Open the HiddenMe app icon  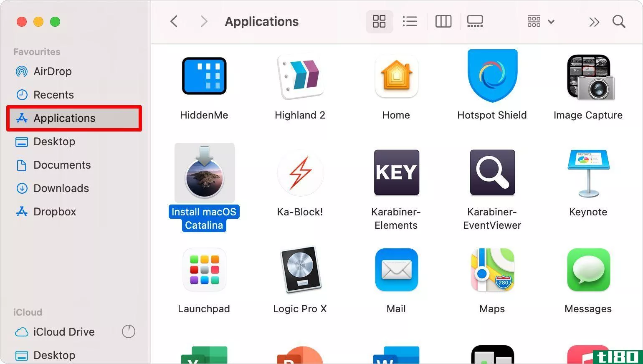point(204,76)
